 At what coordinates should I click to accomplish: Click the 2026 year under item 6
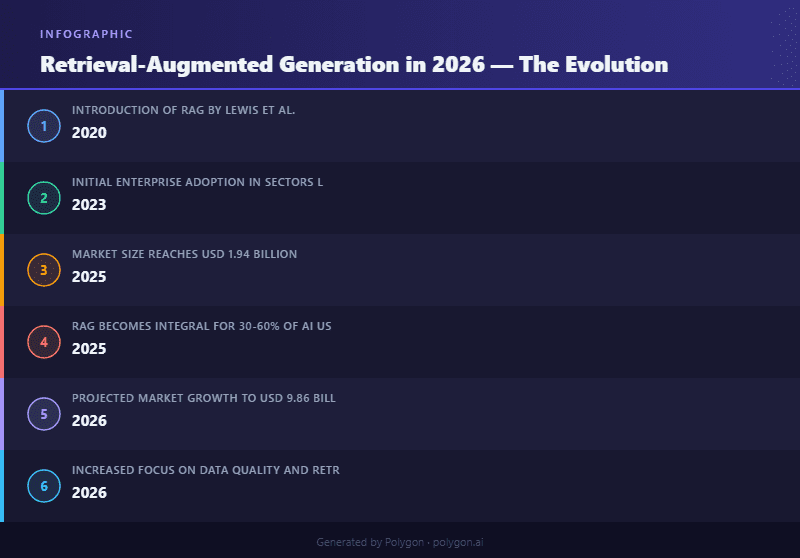coord(89,492)
